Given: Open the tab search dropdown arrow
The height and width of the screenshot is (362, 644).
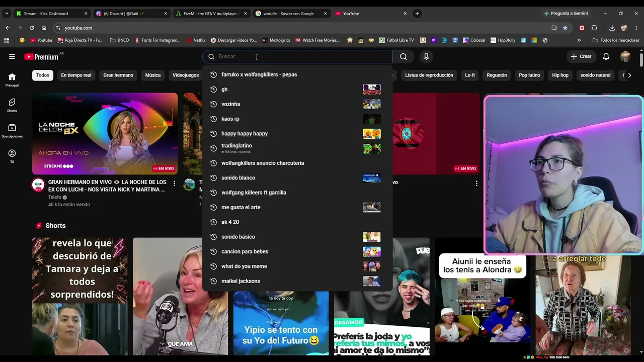Looking at the screenshot, I should 7,14.
